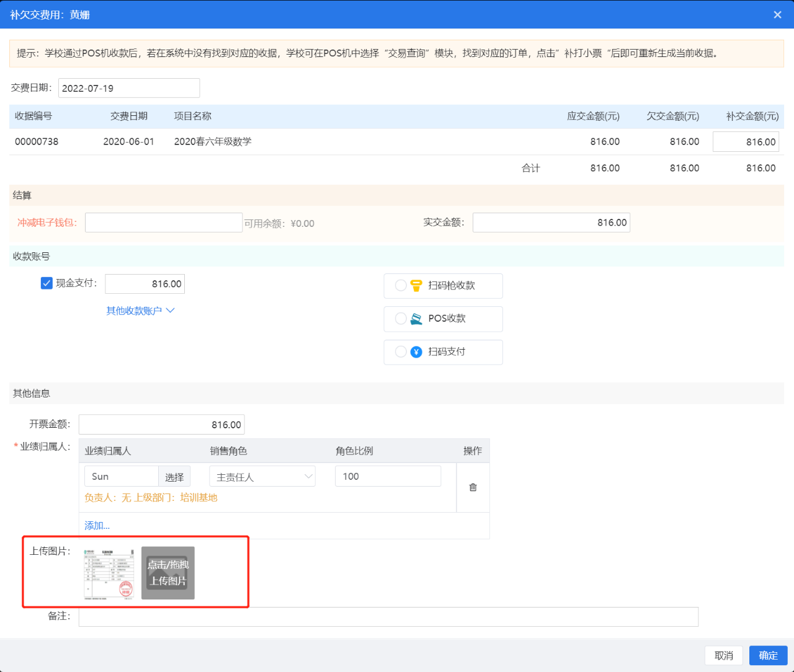Click the 选择 button beside Sun
The width and height of the screenshot is (794, 672).
click(x=174, y=477)
